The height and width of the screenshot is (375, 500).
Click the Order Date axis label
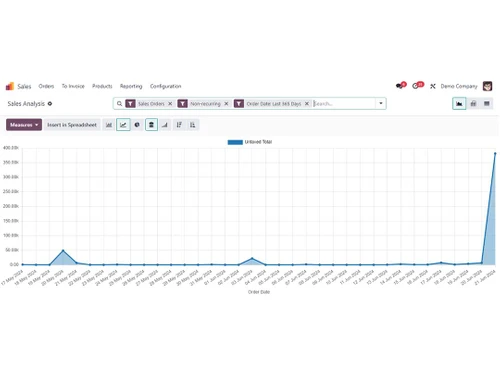pos(259,292)
